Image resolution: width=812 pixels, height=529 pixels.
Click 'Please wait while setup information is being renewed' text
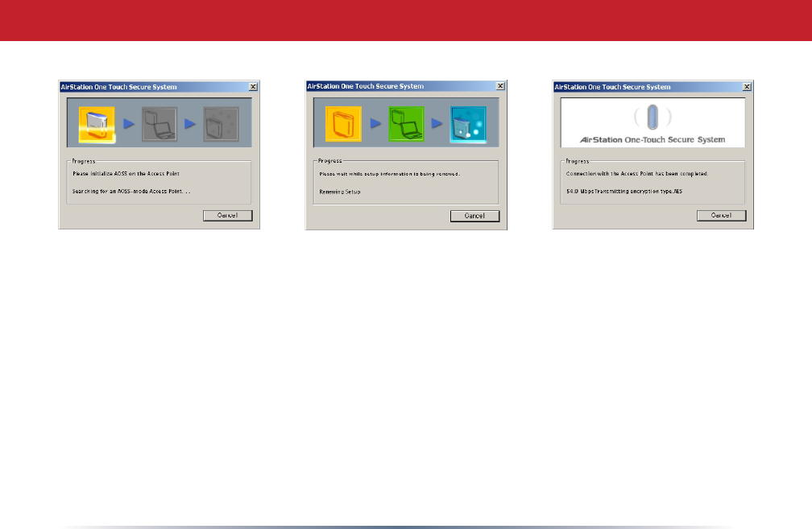(389, 174)
